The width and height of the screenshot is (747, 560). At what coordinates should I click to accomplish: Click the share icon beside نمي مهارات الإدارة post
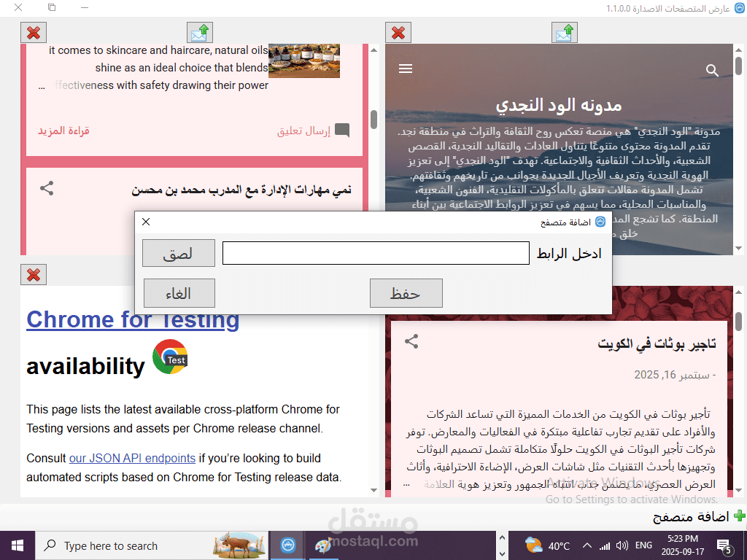coord(47,189)
